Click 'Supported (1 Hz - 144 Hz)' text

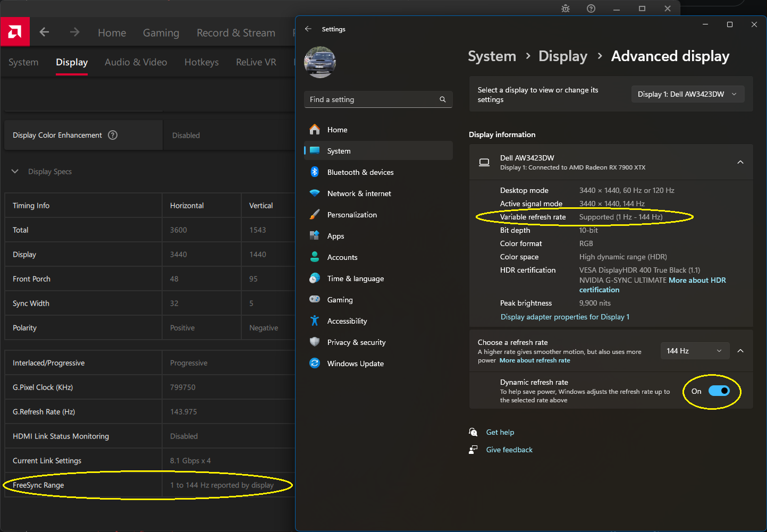(621, 217)
